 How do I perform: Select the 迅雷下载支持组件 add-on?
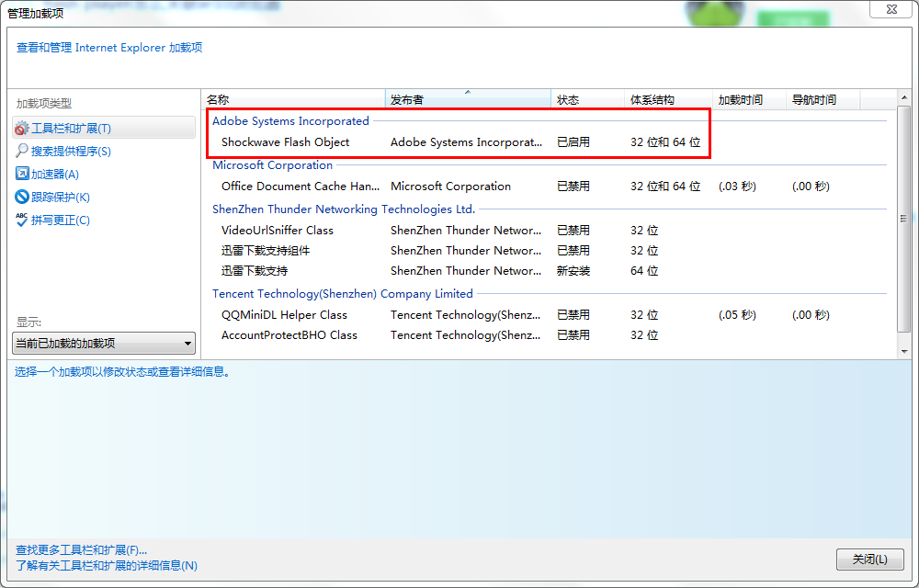point(266,251)
